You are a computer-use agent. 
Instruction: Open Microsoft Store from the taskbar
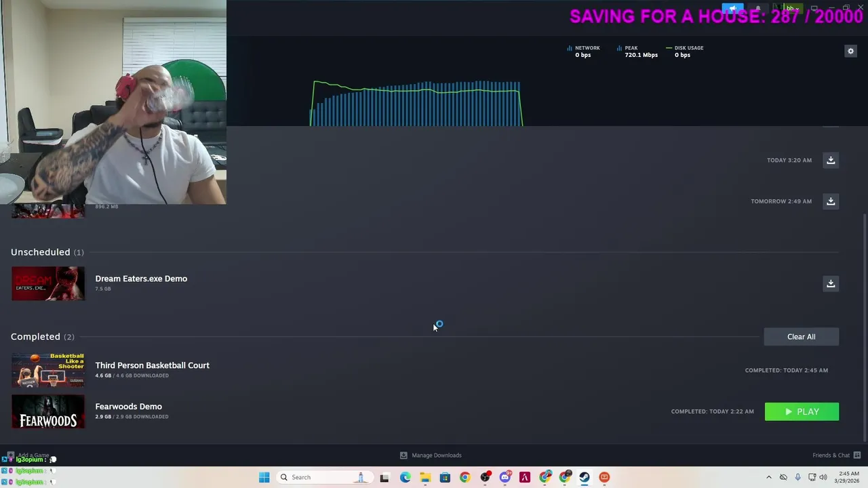445,477
